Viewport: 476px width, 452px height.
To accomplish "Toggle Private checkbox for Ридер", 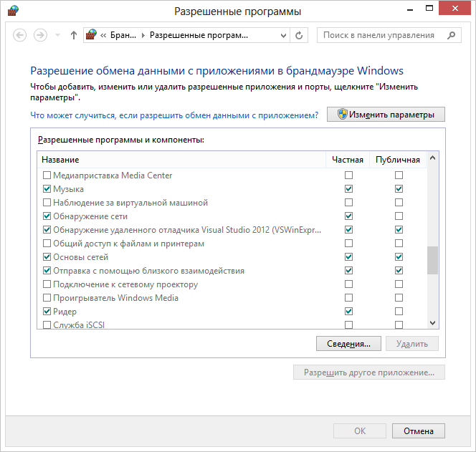I will 349,312.
